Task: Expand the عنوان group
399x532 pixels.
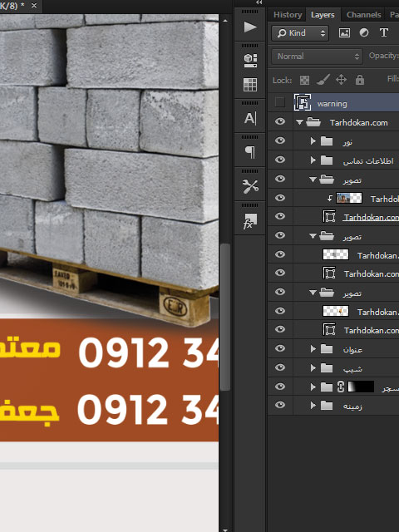Action: coord(313,348)
